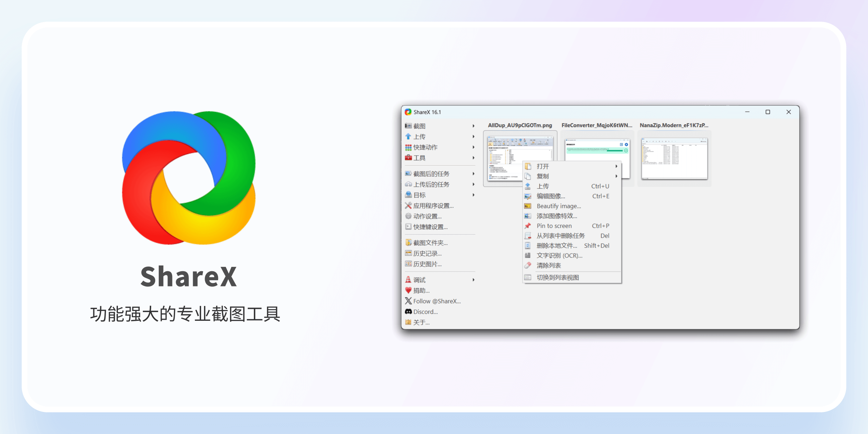This screenshot has height=434, width=868.
Task: Open the Discord... link
Action: click(x=440, y=311)
